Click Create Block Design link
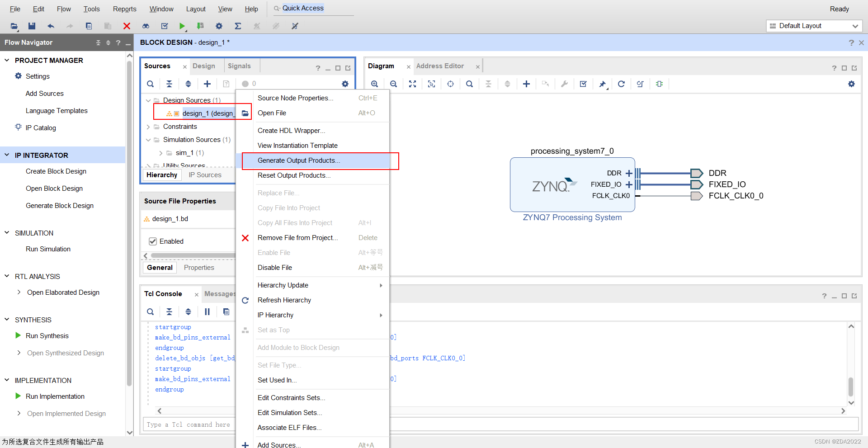Screen dimensions: 868x448 point(56,171)
